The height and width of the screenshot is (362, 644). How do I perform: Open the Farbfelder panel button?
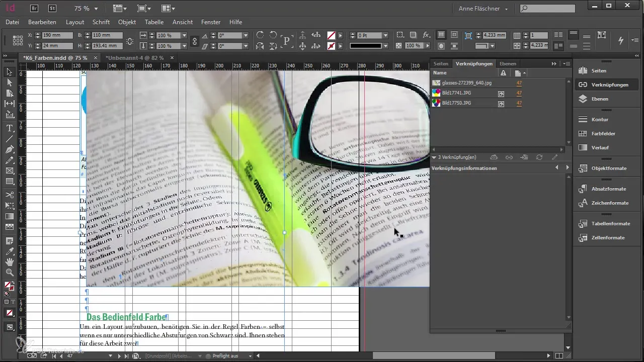click(603, 134)
